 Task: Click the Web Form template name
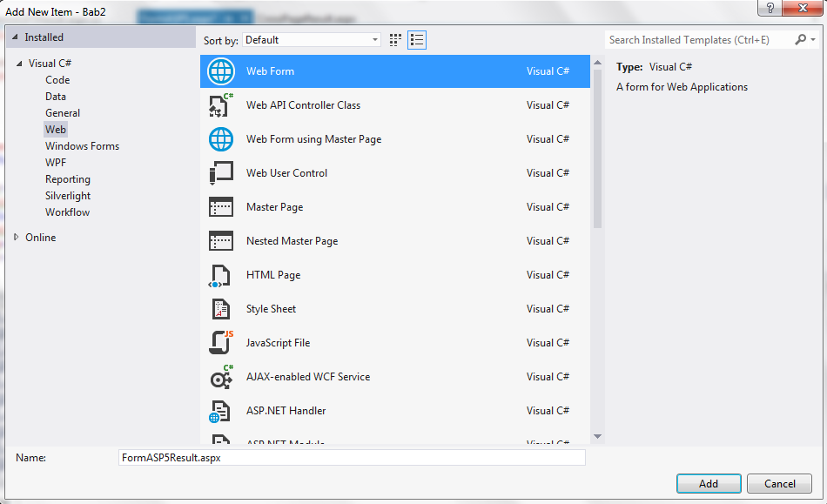270,71
